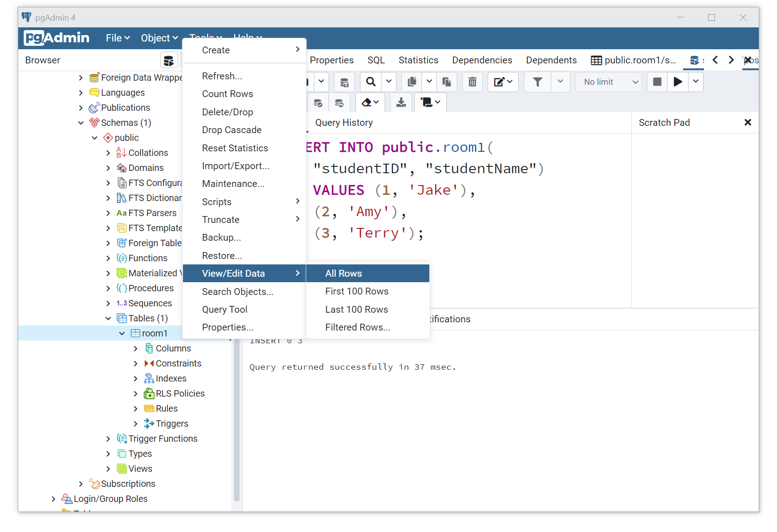Collapse the public schema node
777x532 pixels.
(94, 138)
